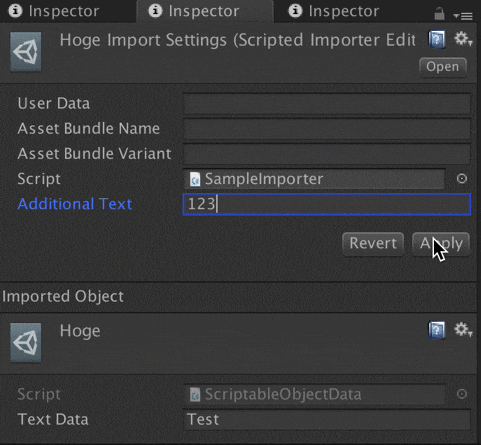Viewport: 481px width, 445px height.
Task: Open gear settings menu for Import Settings
Action: [x=463, y=39]
